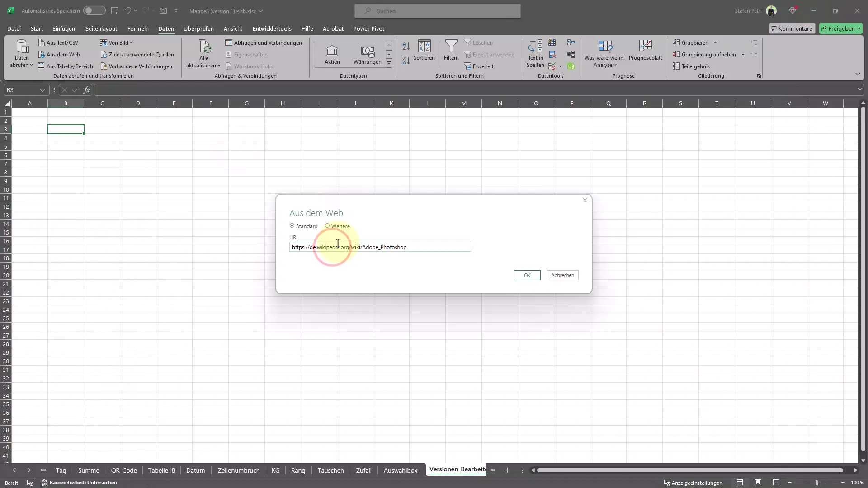Open the Gliederung dialog launcher
Image resolution: width=868 pixels, height=488 pixels.
(x=759, y=76)
